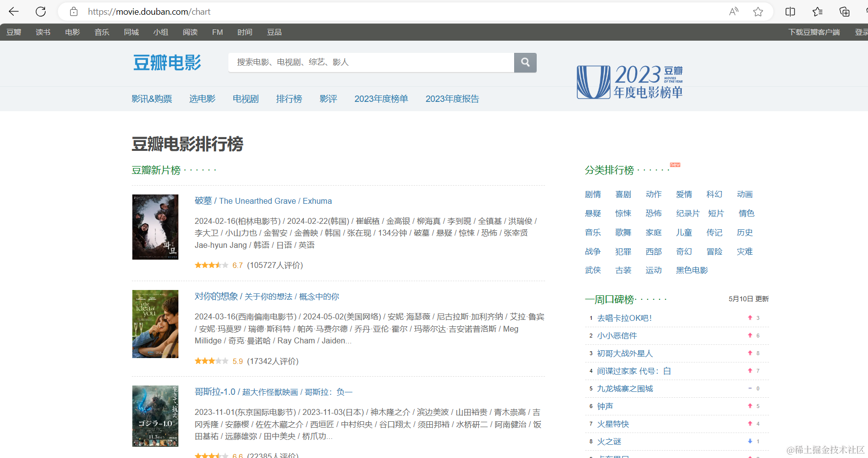Open 哥斯拉-1.0 movie poster thumbnail
Screen dimensions: 868x458
(x=155, y=416)
